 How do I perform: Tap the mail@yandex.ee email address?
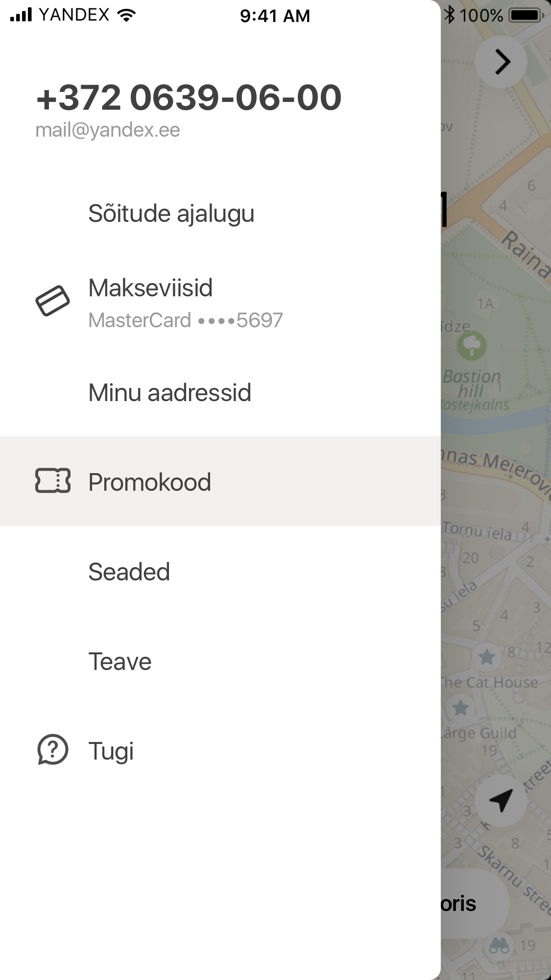(x=108, y=130)
